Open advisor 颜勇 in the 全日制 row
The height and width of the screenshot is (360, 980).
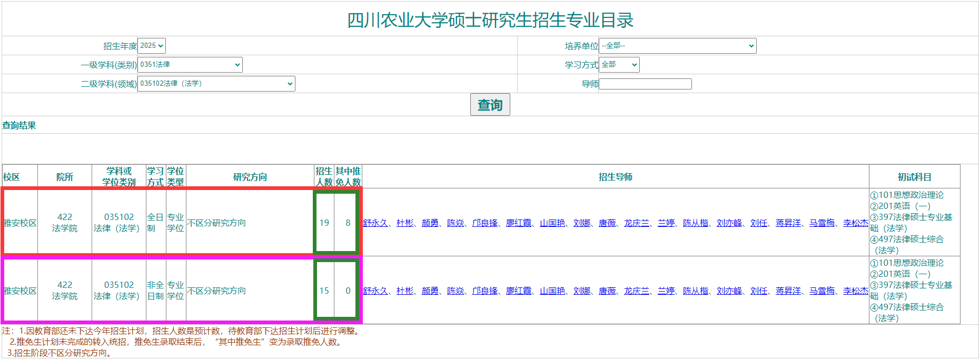pos(430,223)
